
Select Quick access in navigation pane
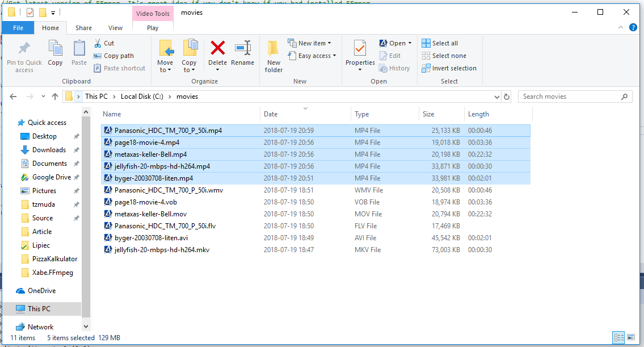(42, 123)
